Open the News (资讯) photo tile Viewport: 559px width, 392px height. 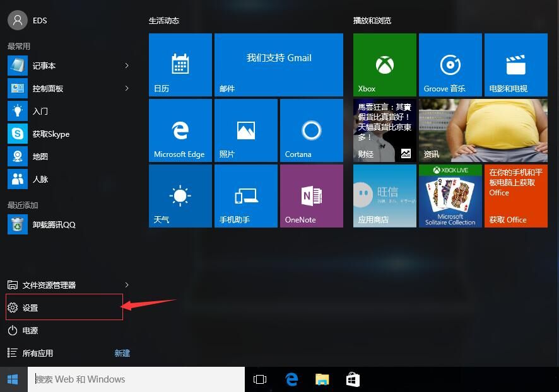[x=483, y=130]
